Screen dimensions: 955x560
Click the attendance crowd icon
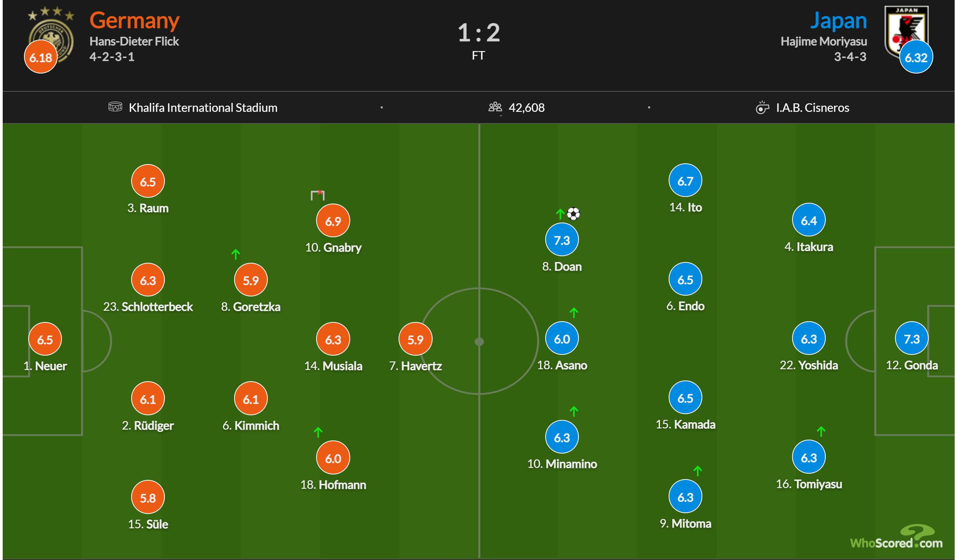click(x=495, y=107)
